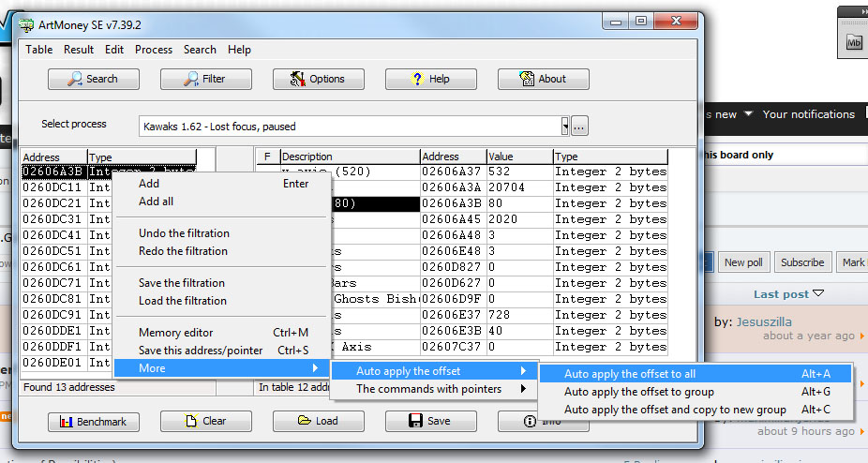
Task: Choose Add from the context menu
Action: pos(222,184)
